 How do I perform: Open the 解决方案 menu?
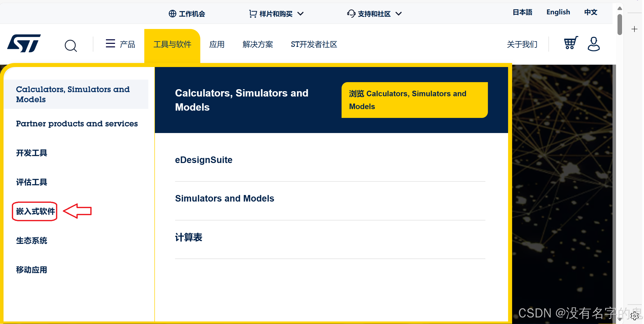[258, 44]
